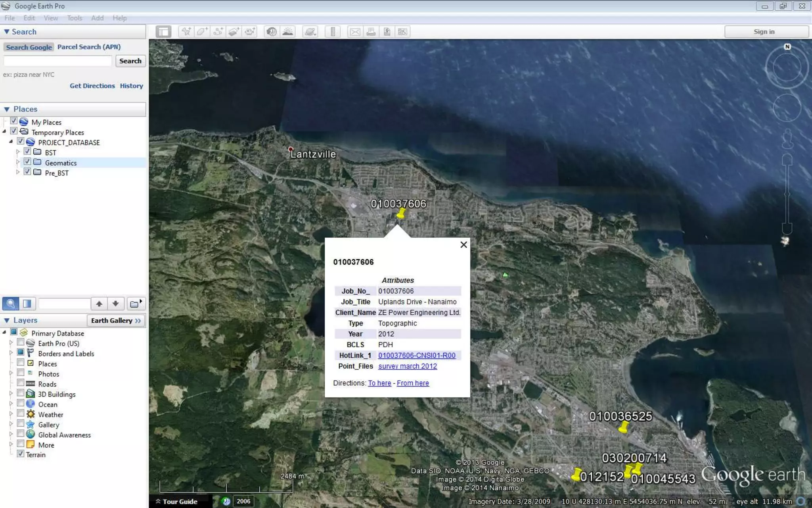This screenshot has width=812, height=508.
Task: Enable the Roads layer checkbox
Action: (21, 383)
